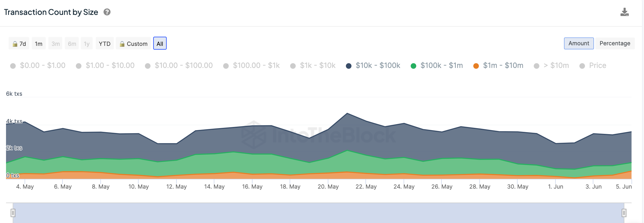The height and width of the screenshot is (223, 644).
Task: Enable the $100.00 - $1k series
Action: [x=252, y=66]
